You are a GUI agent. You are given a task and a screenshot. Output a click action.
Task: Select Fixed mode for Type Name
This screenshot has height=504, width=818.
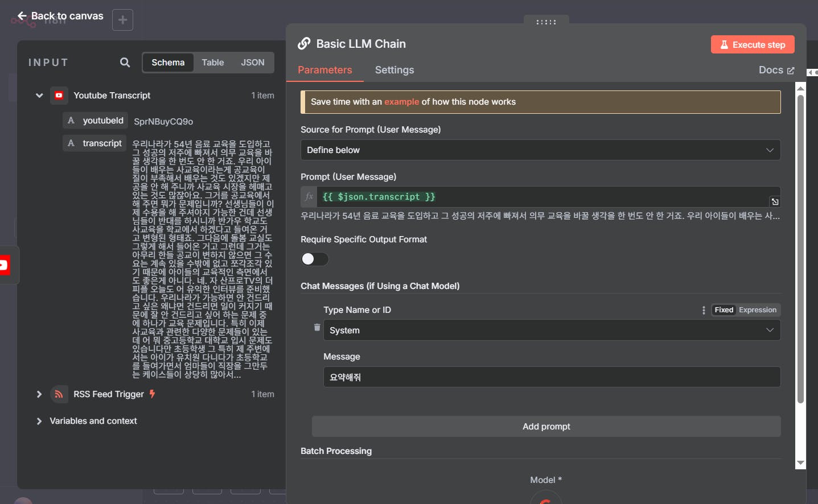click(x=724, y=310)
